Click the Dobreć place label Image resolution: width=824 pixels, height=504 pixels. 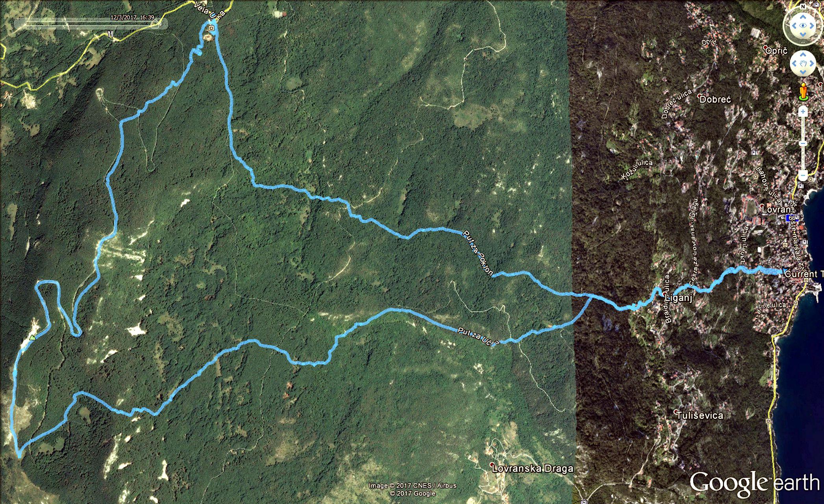[x=715, y=99]
